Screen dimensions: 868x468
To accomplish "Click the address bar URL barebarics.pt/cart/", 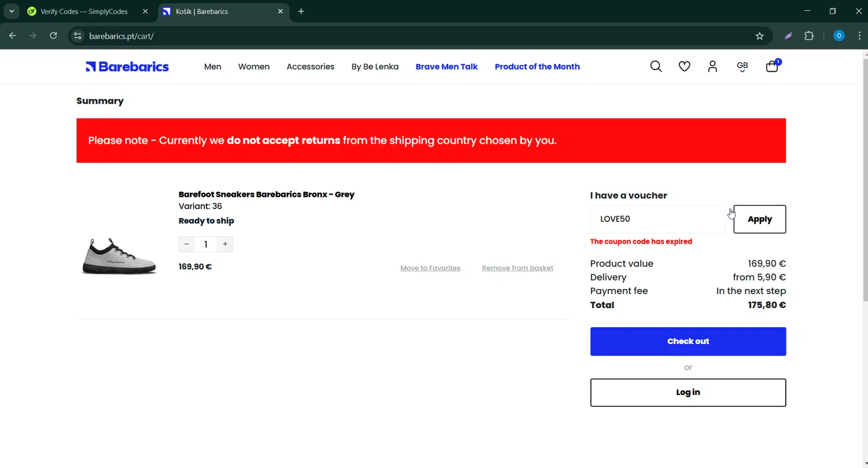I will click(x=122, y=36).
